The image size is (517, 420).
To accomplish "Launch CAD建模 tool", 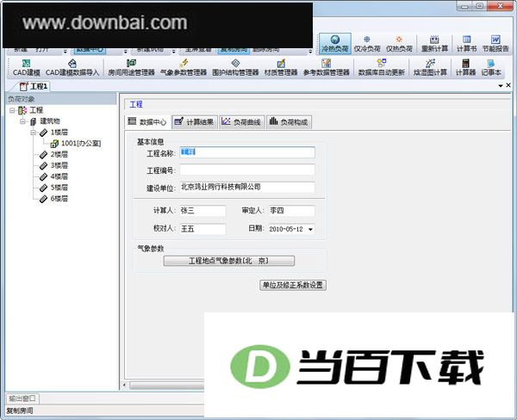I will 27,67.
